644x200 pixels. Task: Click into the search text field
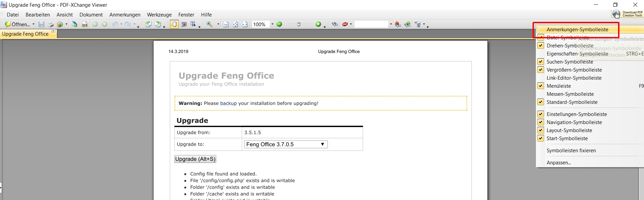[x=371, y=24]
